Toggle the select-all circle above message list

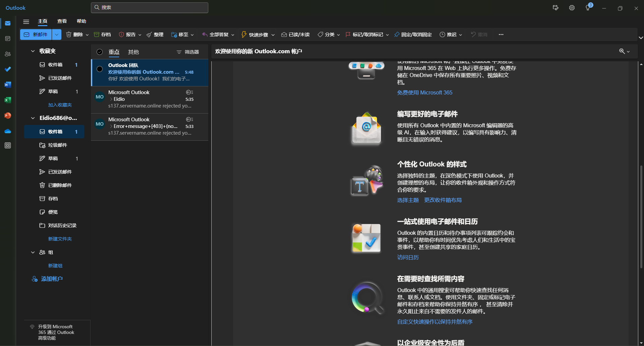100,52
